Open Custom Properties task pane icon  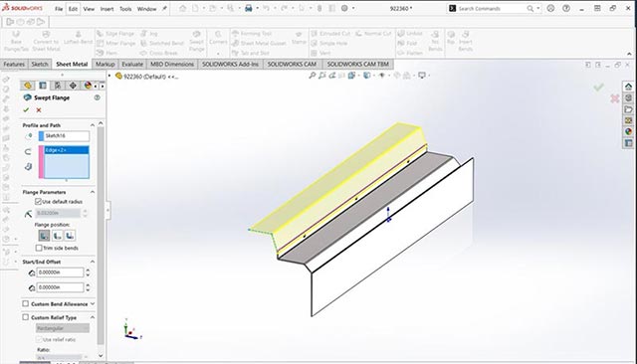pos(628,143)
